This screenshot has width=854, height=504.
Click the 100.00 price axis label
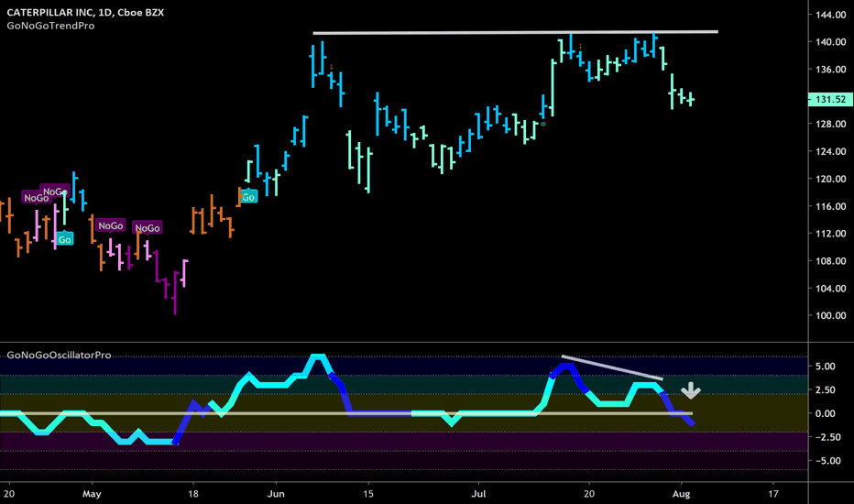(x=830, y=315)
